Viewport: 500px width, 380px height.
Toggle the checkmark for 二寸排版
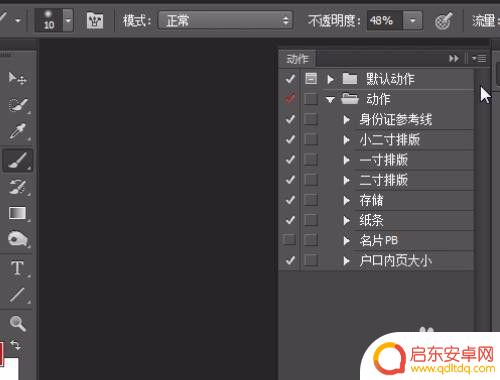pyautogui.click(x=290, y=180)
